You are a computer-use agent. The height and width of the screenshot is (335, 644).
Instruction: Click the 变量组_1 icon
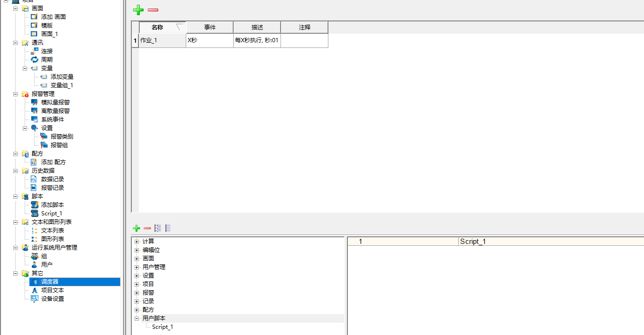click(x=44, y=85)
